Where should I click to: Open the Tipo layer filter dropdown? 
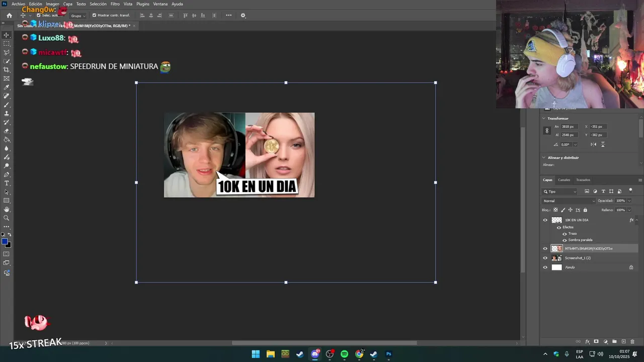(x=560, y=192)
